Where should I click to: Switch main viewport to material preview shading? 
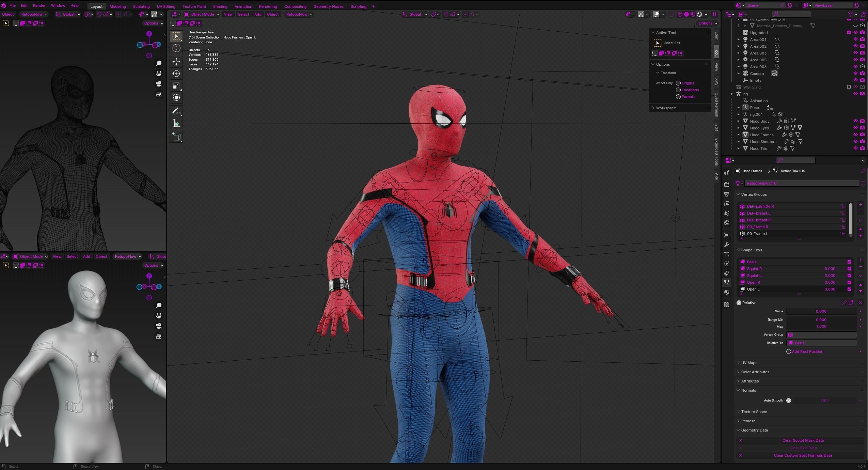(693, 14)
